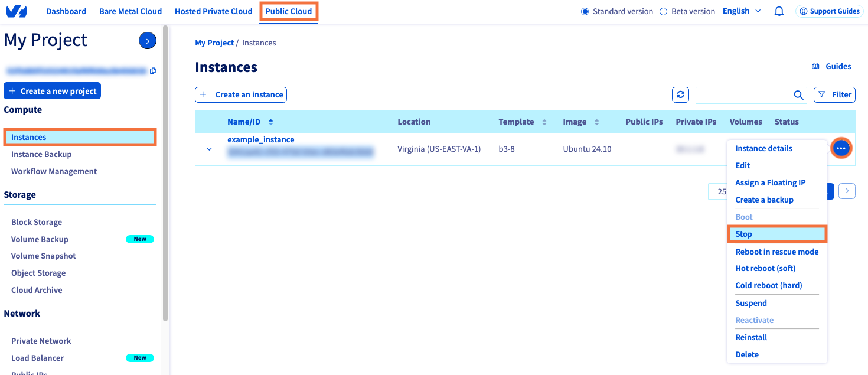Click the Volumes column header
Screen dimensions: 868x375
(746, 122)
